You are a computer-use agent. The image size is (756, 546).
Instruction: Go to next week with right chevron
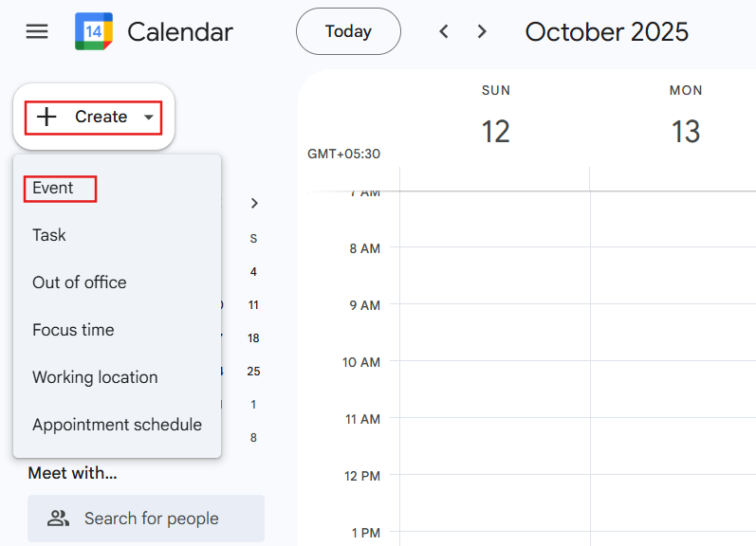pos(482,31)
